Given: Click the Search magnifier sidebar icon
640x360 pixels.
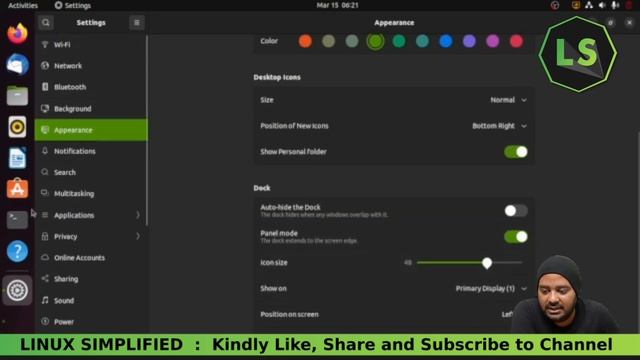Looking at the screenshot, I should tap(45, 172).
